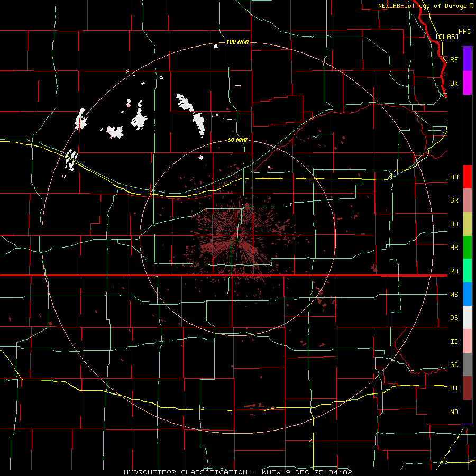The width and height of the screenshot is (476, 476).
Task: Click the BD yellow legend swatch
Action: [x=467, y=224]
